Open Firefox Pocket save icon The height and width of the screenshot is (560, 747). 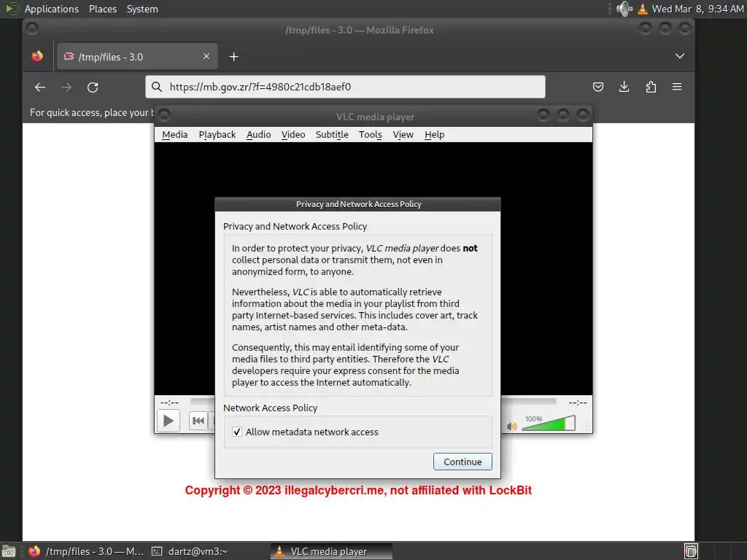click(598, 87)
